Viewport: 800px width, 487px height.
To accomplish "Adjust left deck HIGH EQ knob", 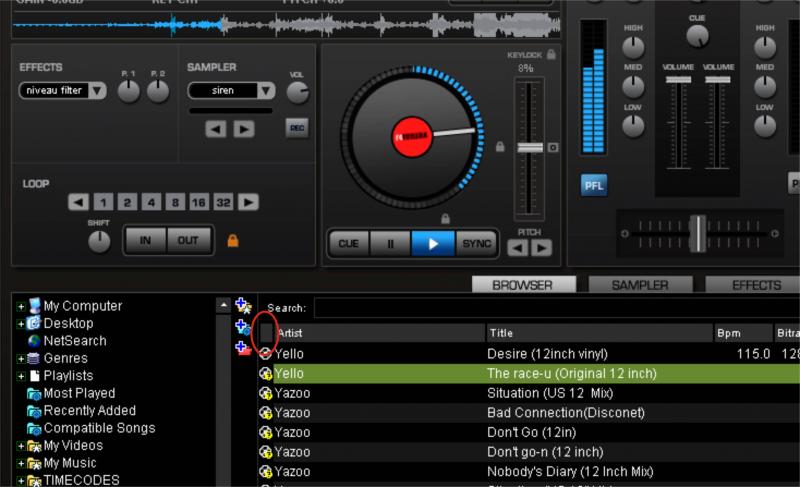I will coord(633,47).
